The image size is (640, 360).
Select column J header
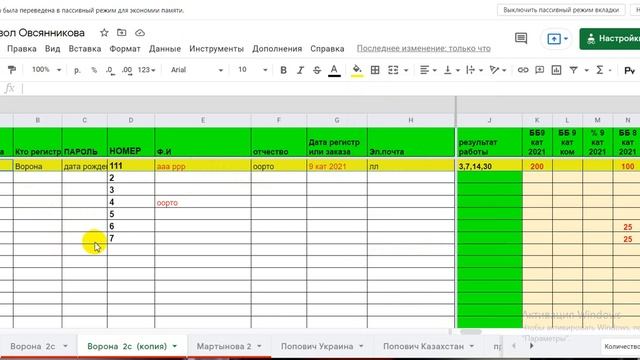tap(489, 120)
